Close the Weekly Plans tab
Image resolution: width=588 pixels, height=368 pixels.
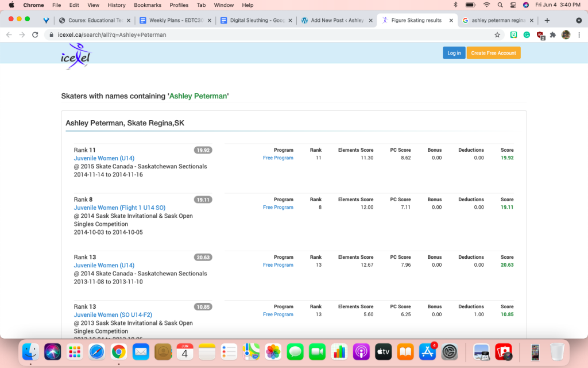click(x=209, y=21)
